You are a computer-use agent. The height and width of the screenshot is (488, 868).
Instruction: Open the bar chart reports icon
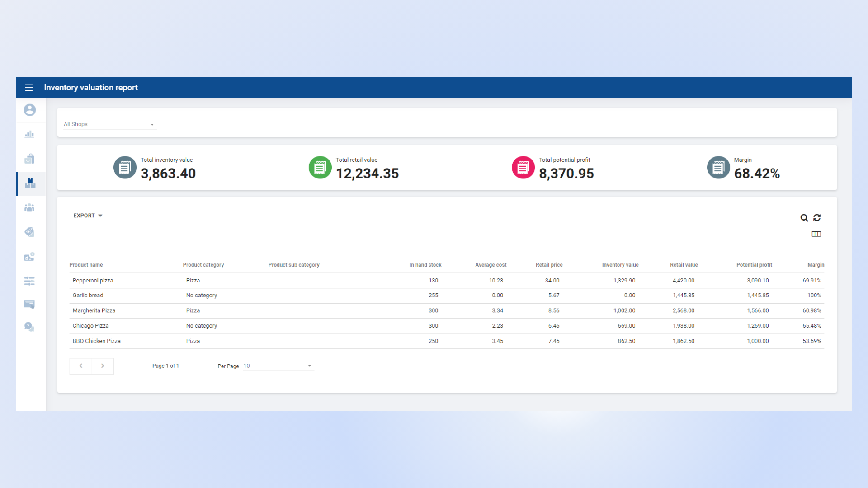(29, 134)
